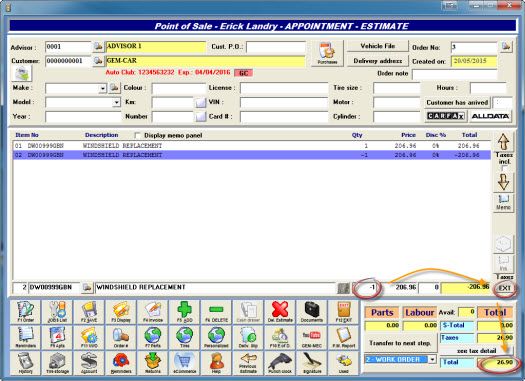
Task: Open Help icon
Action: coord(216,363)
